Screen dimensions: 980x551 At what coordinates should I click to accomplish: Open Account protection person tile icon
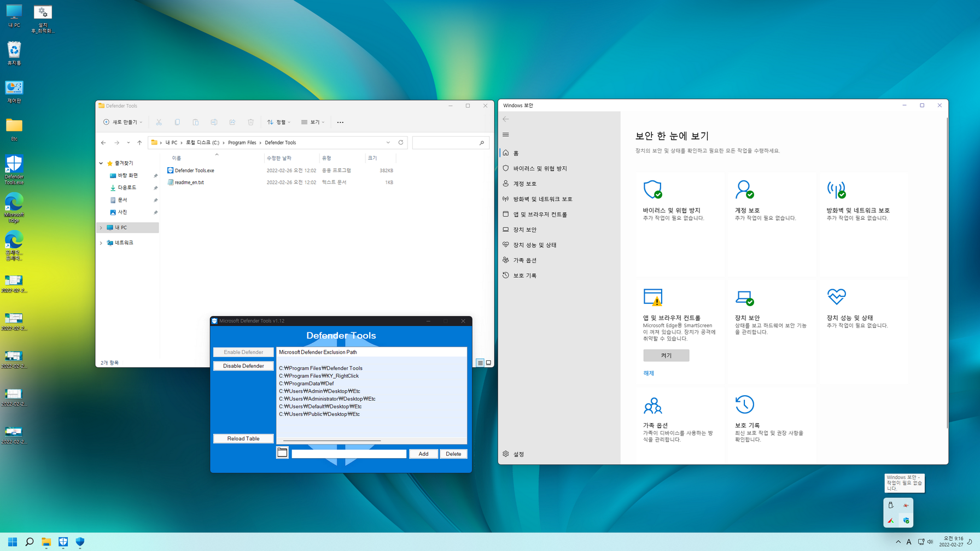744,189
